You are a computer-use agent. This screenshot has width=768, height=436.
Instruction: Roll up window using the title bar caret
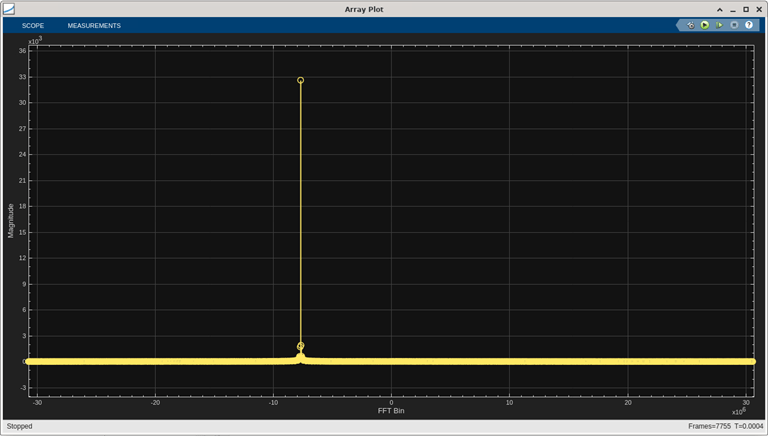click(x=721, y=9)
